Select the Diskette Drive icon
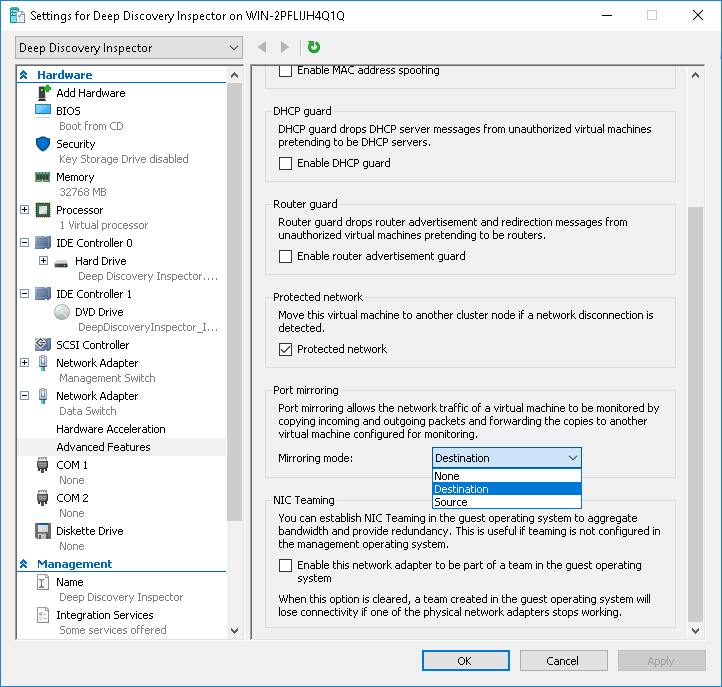 [x=43, y=531]
